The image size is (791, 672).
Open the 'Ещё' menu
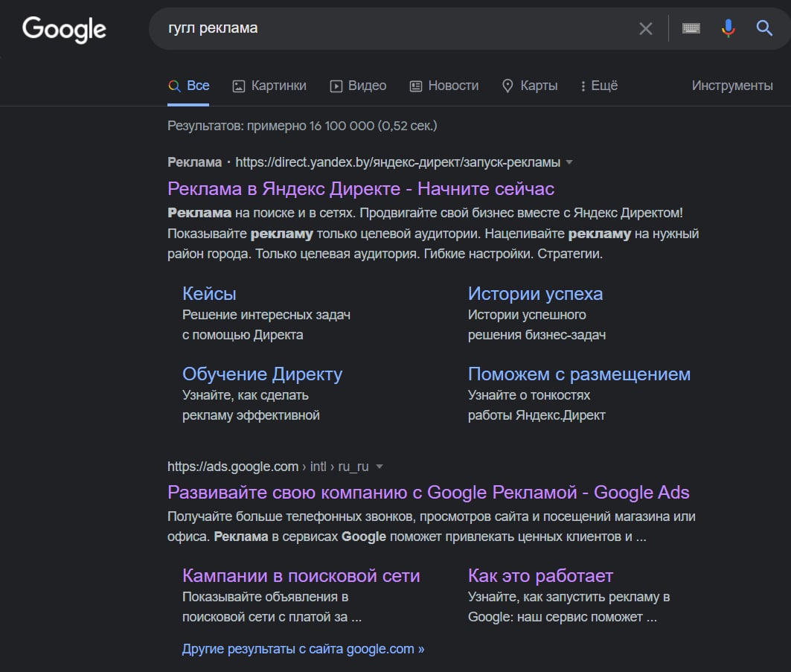coord(599,86)
